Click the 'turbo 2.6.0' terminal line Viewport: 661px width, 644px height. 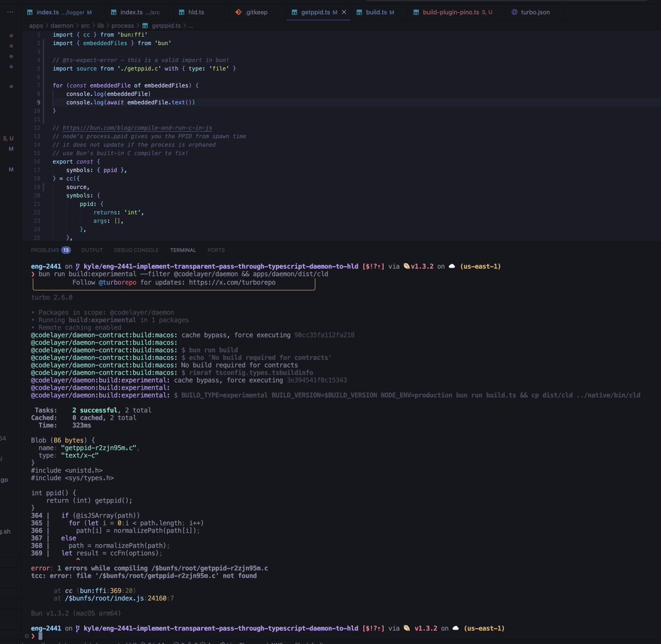(52, 297)
